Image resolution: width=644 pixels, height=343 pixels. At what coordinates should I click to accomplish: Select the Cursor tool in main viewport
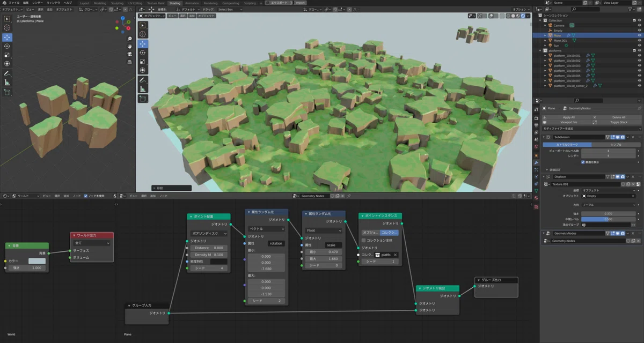point(143,34)
